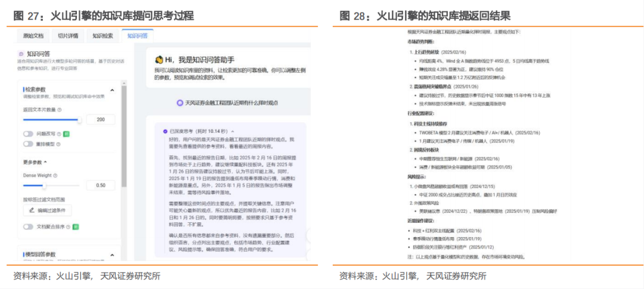Viewport: 644px width, 289px height.
Task: Click the green badge beside 问题改写
Action: coord(66,134)
